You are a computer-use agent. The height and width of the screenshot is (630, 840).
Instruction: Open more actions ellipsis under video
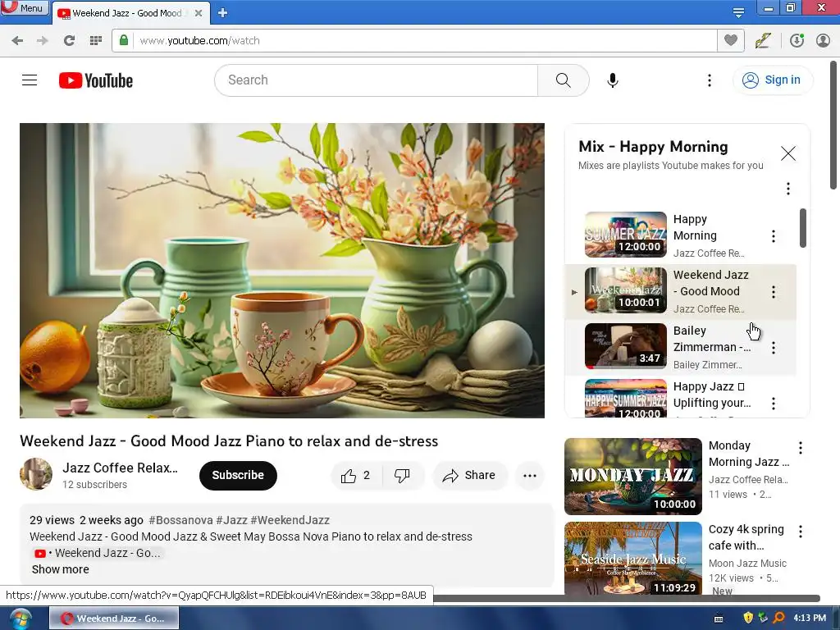pyautogui.click(x=530, y=475)
